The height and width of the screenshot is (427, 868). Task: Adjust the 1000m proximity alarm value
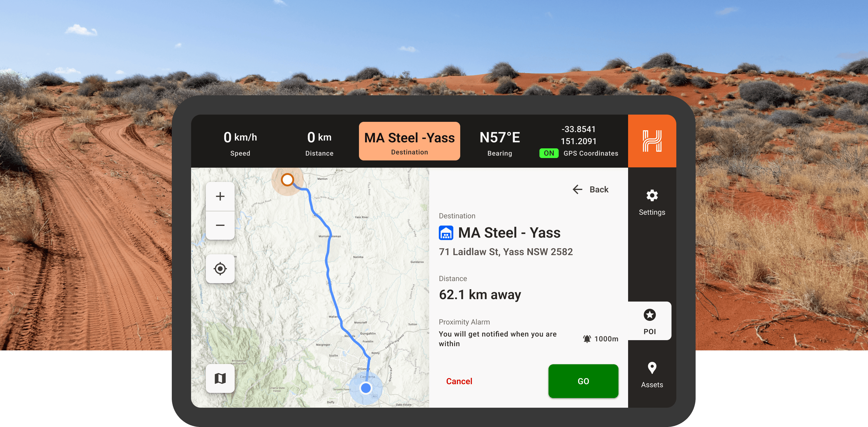[x=606, y=339]
